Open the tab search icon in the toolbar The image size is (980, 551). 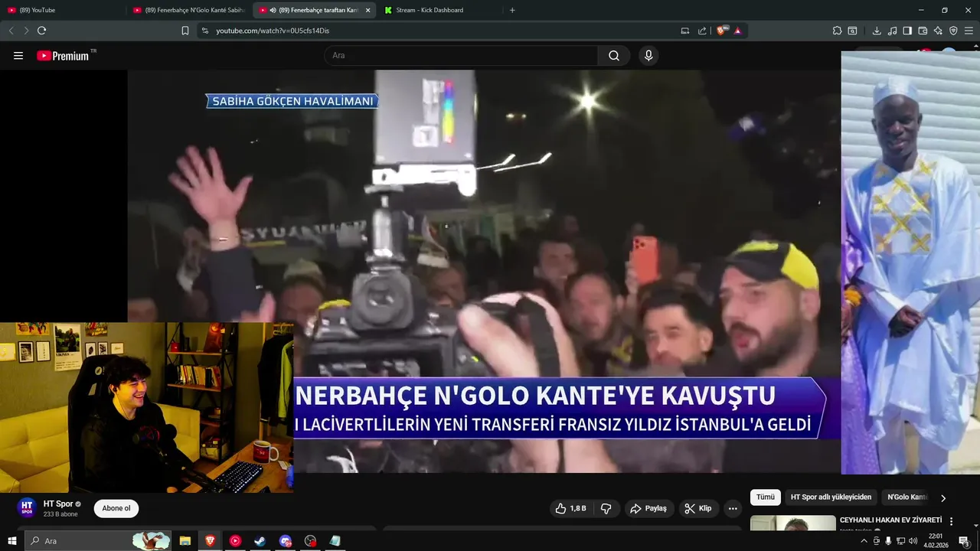pyautogui.click(x=852, y=31)
